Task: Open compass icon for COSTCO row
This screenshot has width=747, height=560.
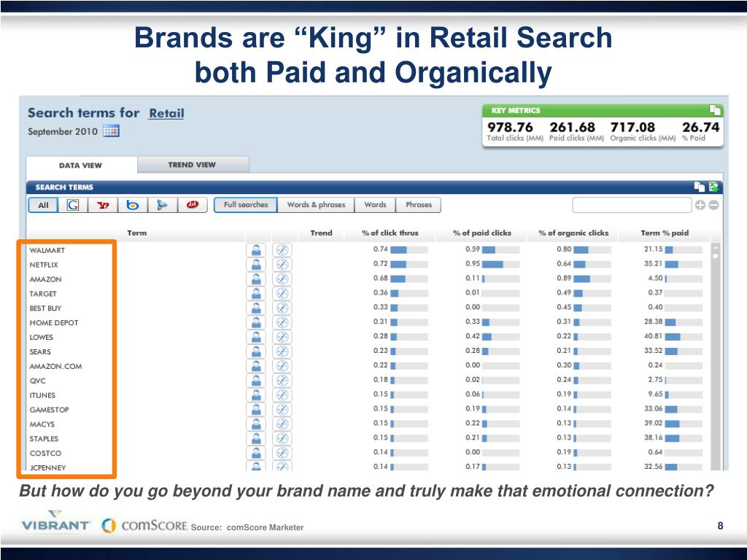Action: pyautogui.click(x=282, y=453)
